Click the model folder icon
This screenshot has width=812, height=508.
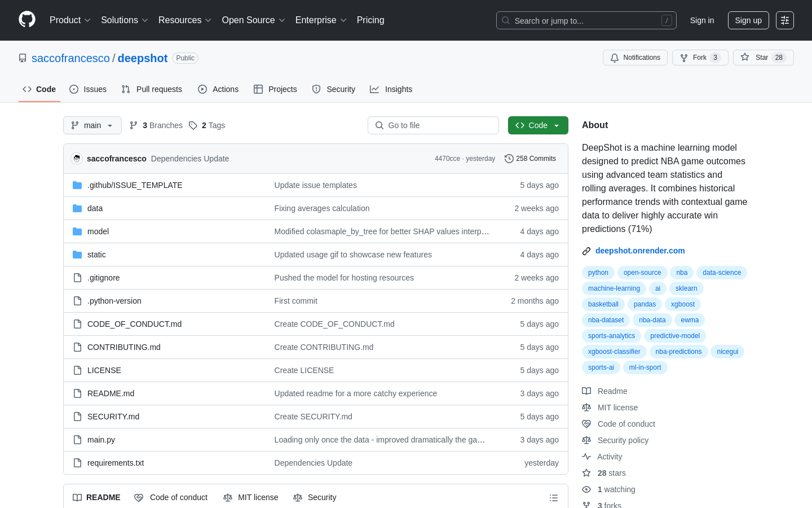(x=77, y=231)
